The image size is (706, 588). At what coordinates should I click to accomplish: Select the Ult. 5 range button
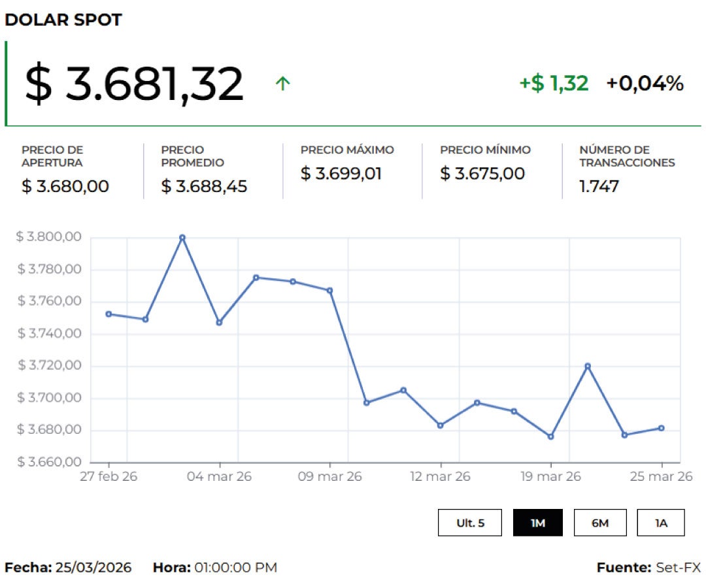coord(470,523)
